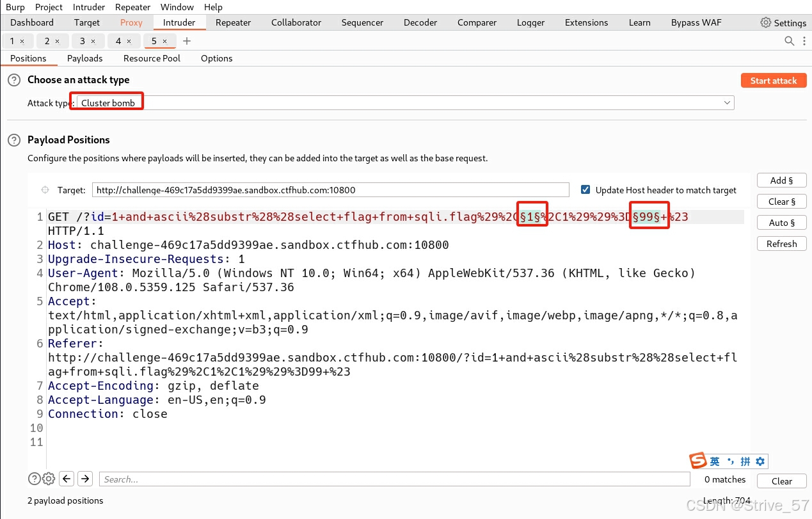
Task: Click the search magnifier icon in tab bar
Action: pos(790,41)
